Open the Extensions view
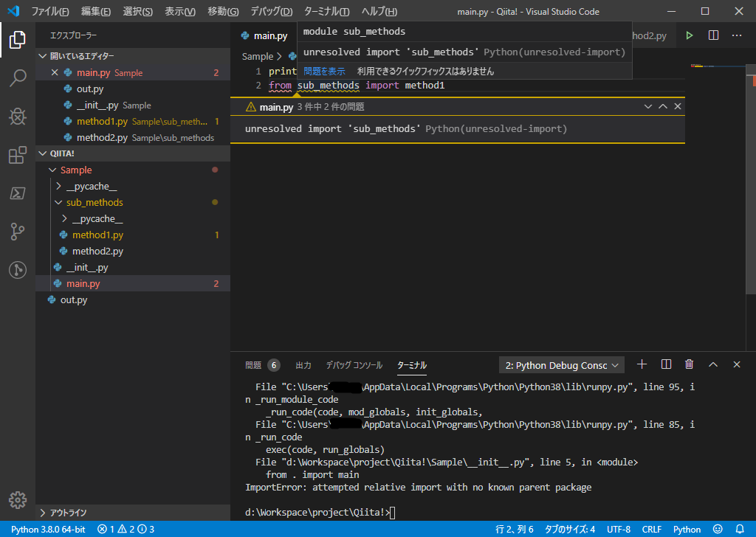 pyautogui.click(x=18, y=155)
